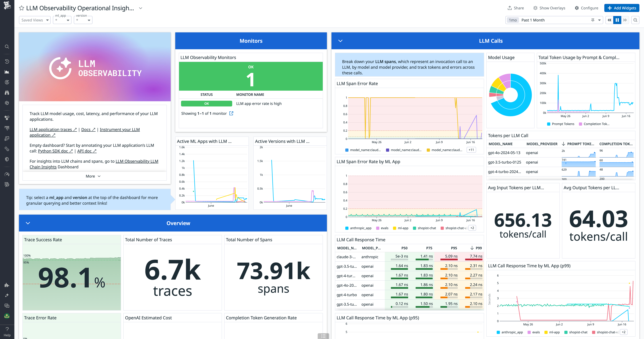Open LLM Observability Monitors in a new tab
Viewport: 644px width, 339px height.
click(x=231, y=113)
